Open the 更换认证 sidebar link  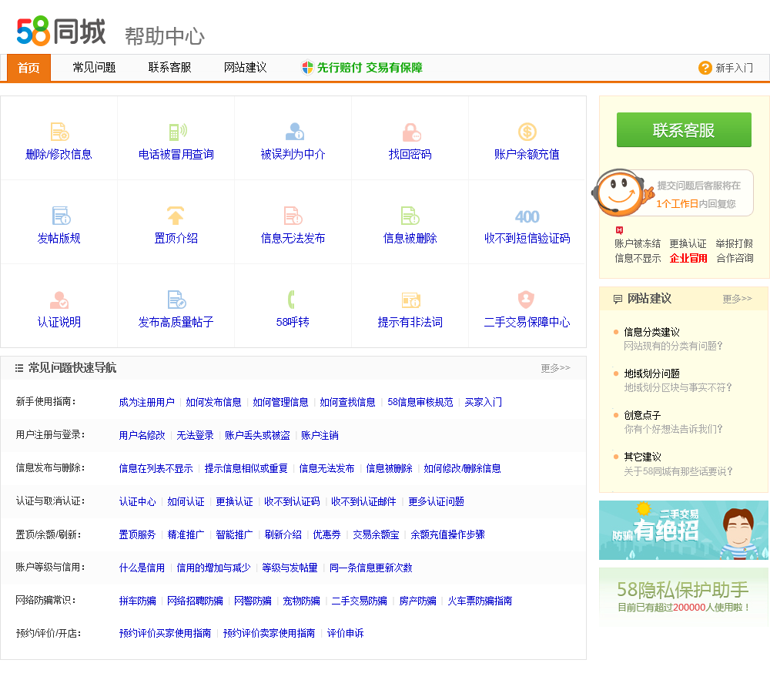(688, 243)
